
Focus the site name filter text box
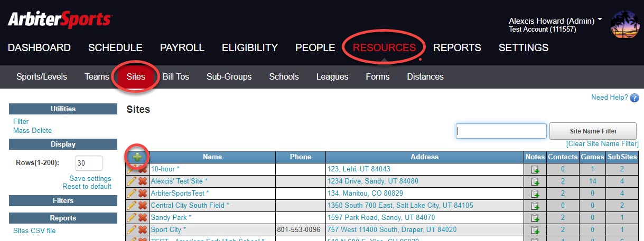501,131
